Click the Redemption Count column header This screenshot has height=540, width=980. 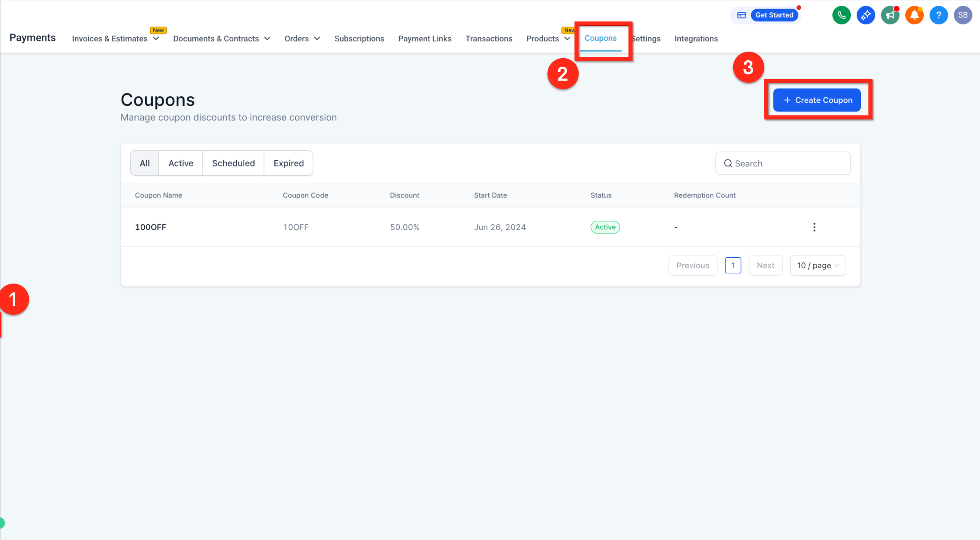705,195
